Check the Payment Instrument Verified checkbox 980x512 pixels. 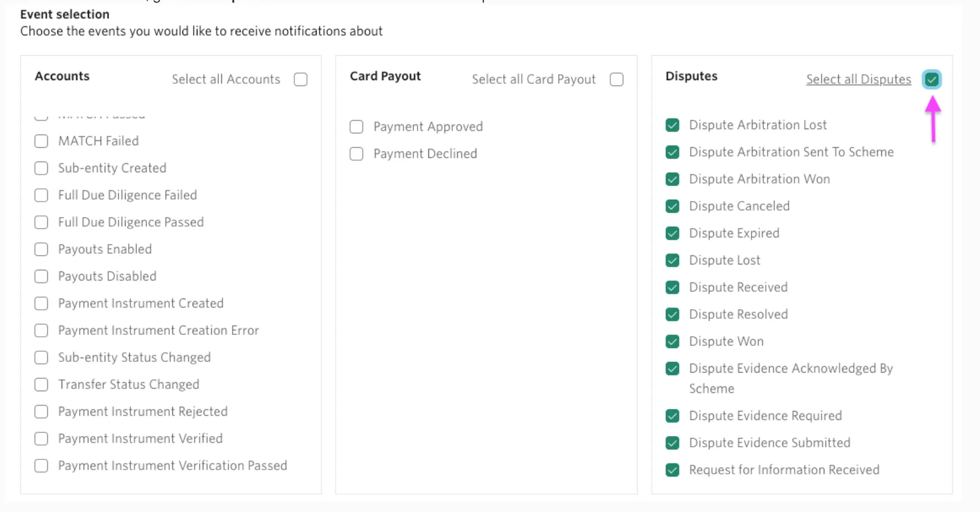pos(41,439)
